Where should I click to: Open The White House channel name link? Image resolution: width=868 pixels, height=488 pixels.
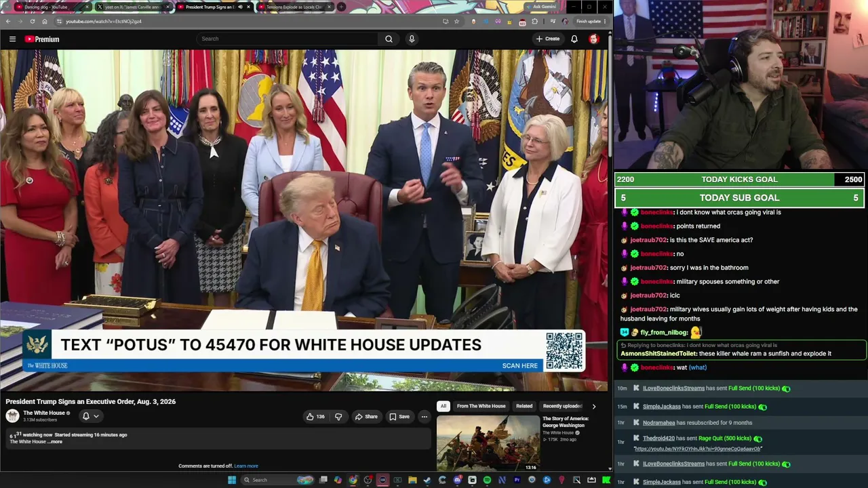(x=44, y=413)
